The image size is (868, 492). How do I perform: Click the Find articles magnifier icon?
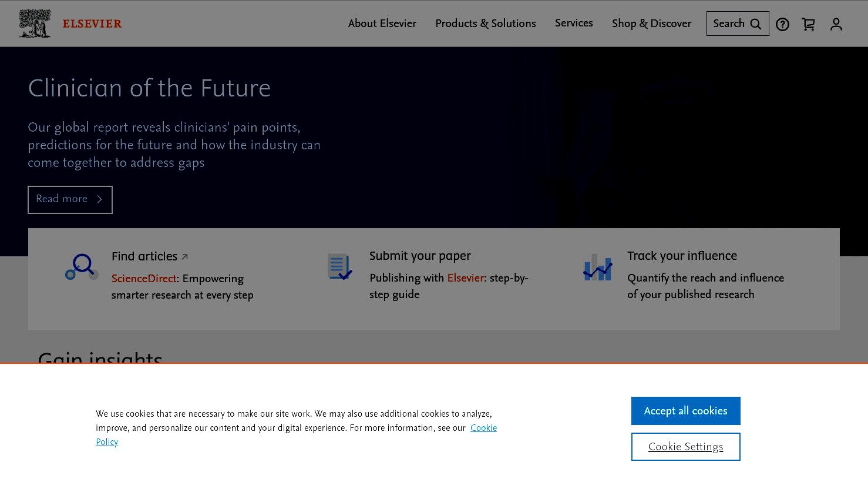coord(82,267)
